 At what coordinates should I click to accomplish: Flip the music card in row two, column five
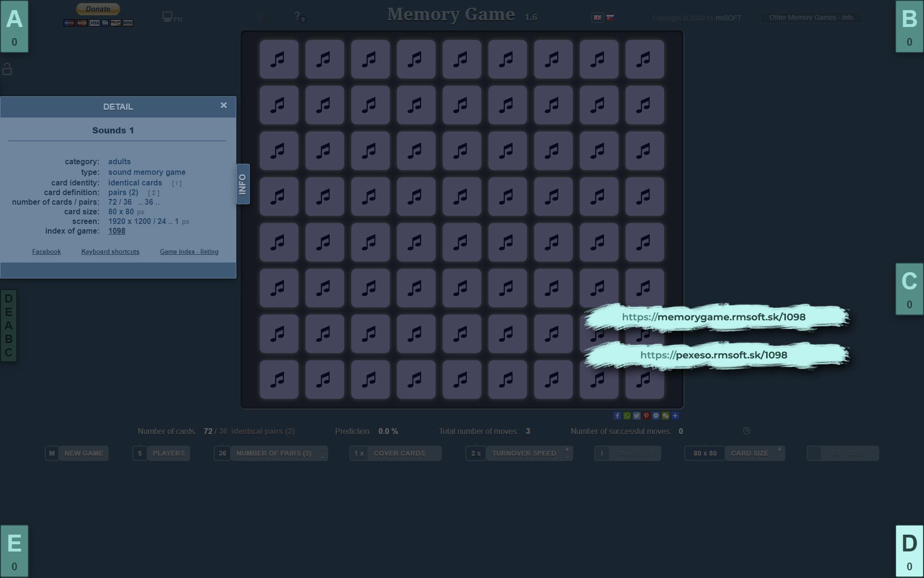(x=462, y=105)
